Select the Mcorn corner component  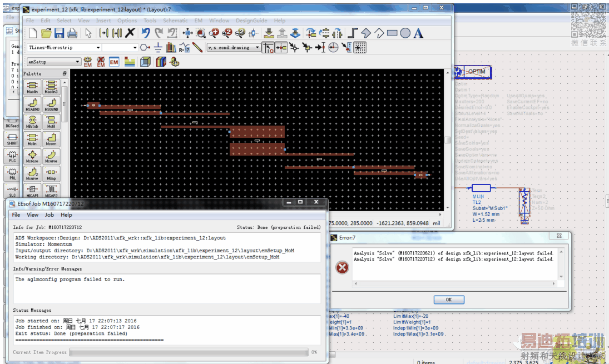pos(51,139)
